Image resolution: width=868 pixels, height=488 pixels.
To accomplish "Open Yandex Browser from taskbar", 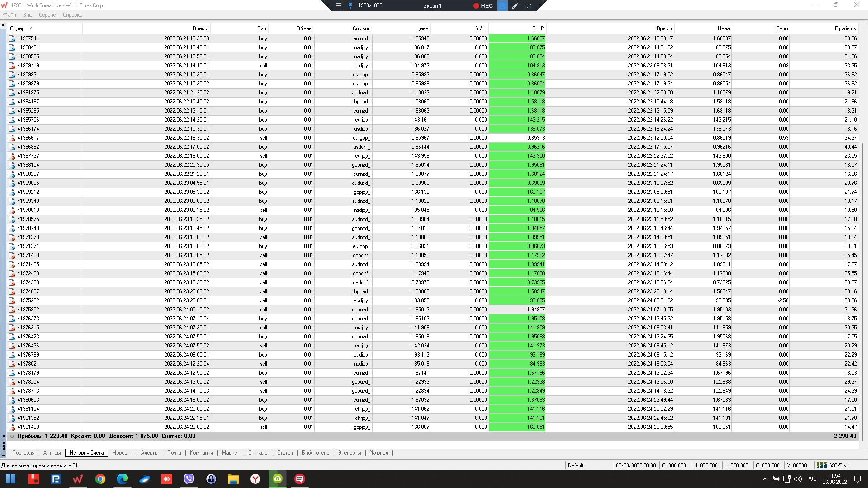I will [x=255, y=479].
